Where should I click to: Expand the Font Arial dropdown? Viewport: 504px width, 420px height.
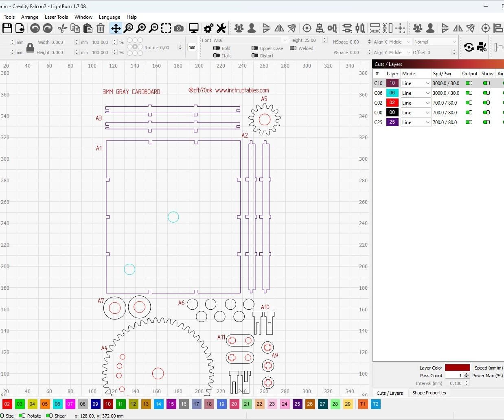click(x=250, y=40)
